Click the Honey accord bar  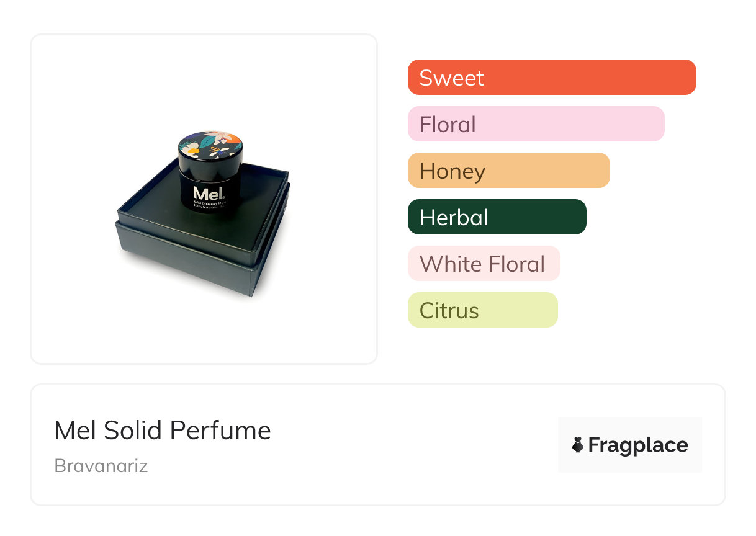coord(508,171)
